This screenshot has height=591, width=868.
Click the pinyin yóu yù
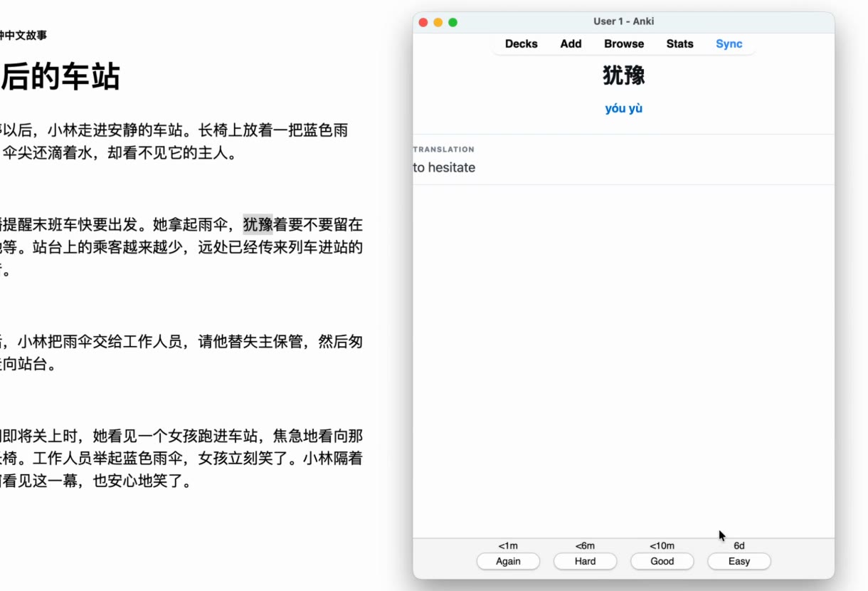[x=624, y=108]
